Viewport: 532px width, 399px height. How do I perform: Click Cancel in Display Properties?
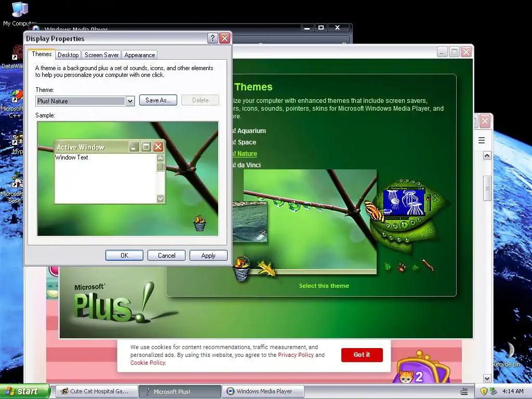click(x=166, y=256)
